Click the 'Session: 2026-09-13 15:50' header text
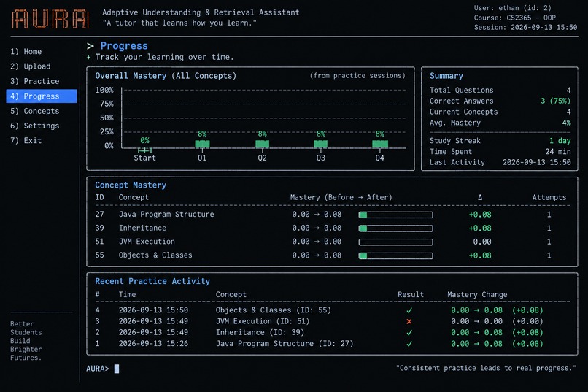This screenshot has width=588, height=392. tap(525, 28)
